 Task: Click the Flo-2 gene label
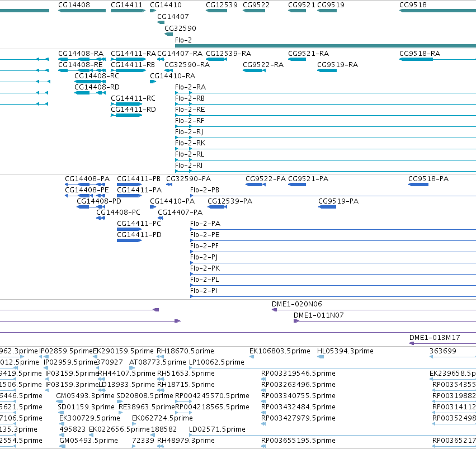pos(183,40)
